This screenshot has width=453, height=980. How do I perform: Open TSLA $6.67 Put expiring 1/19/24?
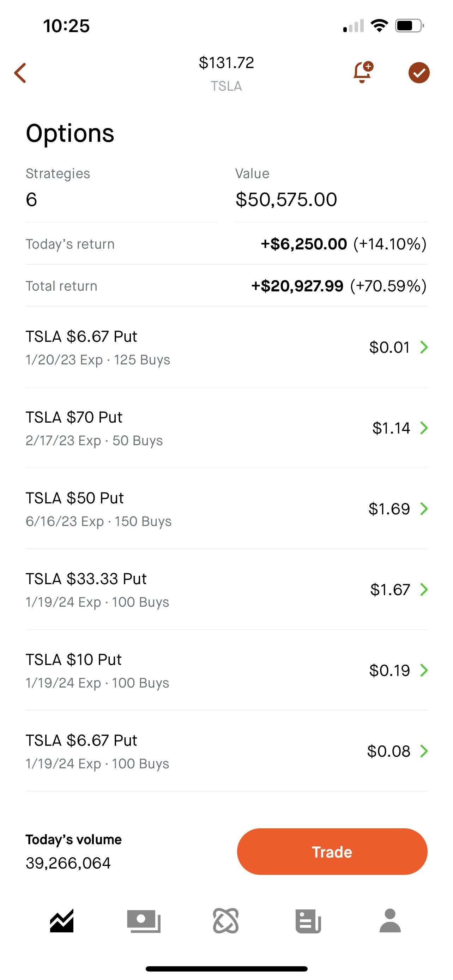point(152,751)
